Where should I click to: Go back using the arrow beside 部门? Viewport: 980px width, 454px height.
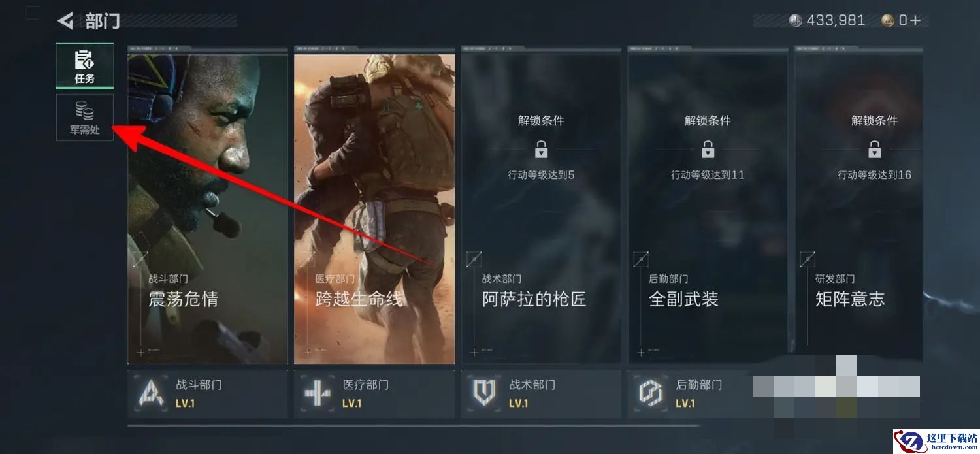coord(65,21)
